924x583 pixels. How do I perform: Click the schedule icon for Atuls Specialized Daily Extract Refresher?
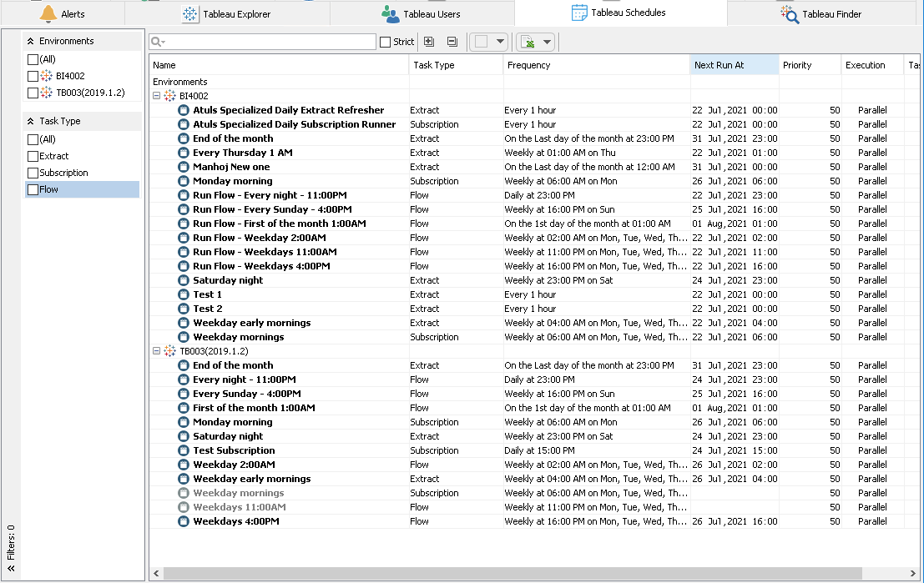click(184, 110)
